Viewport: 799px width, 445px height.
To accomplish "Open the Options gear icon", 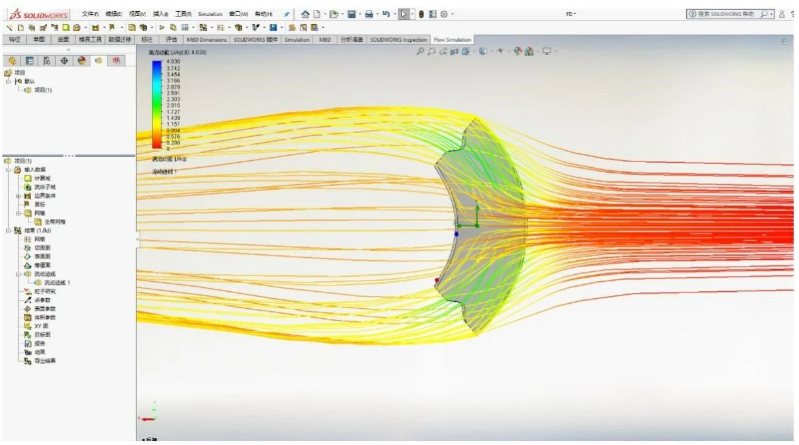I will tap(444, 14).
